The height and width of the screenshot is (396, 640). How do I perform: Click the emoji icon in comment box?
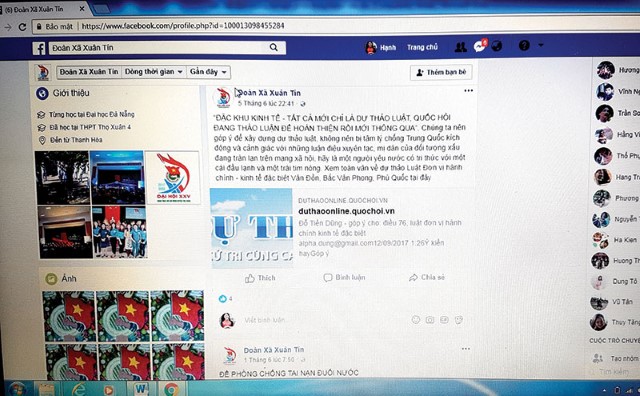click(x=416, y=320)
